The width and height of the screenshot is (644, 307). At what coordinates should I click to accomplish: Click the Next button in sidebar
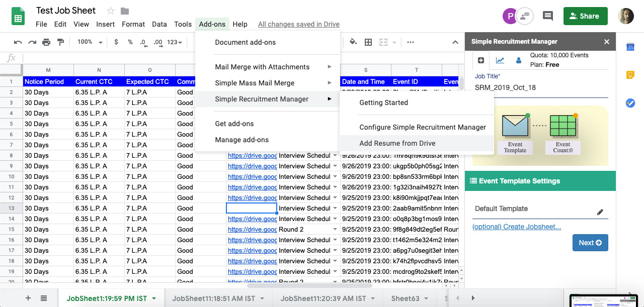coord(590,243)
